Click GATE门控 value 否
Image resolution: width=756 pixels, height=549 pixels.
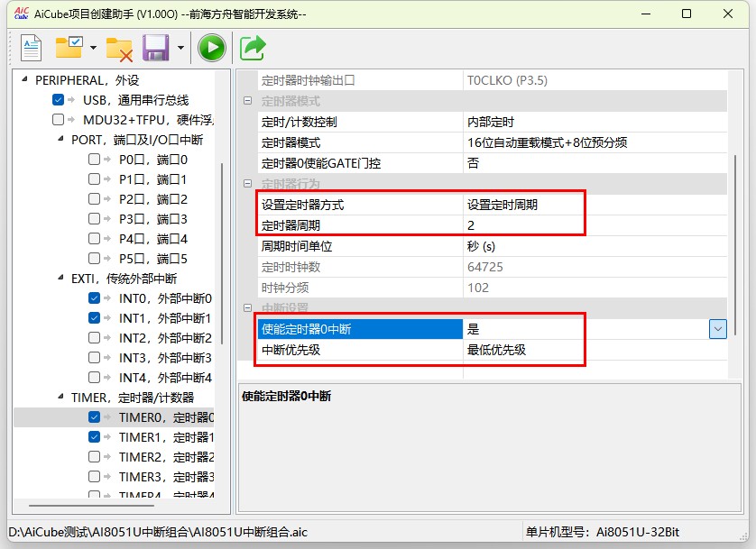[595, 163]
